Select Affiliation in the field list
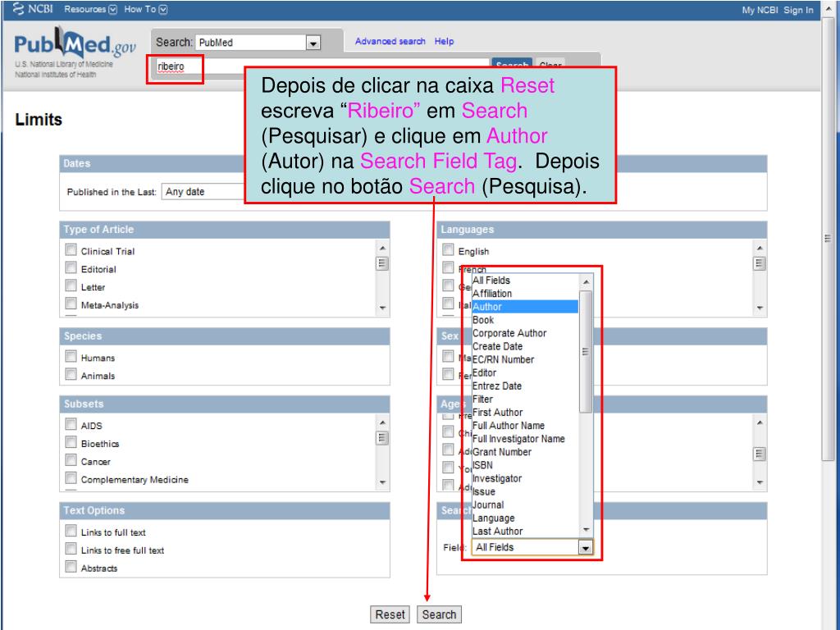Viewport: 840px width, 630px height. click(524, 294)
